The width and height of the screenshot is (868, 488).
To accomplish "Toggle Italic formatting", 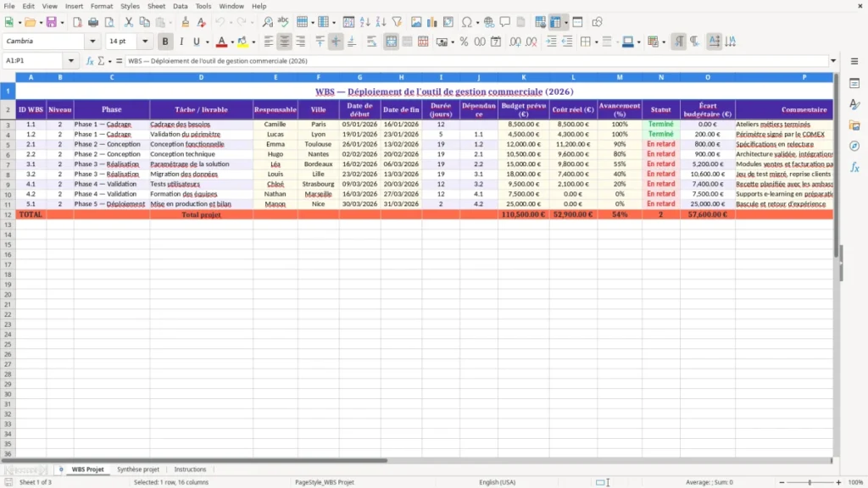I will (181, 42).
